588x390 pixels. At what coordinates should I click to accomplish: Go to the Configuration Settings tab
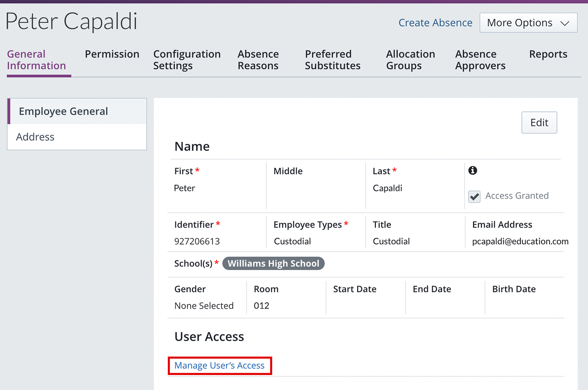click(187, 60)
